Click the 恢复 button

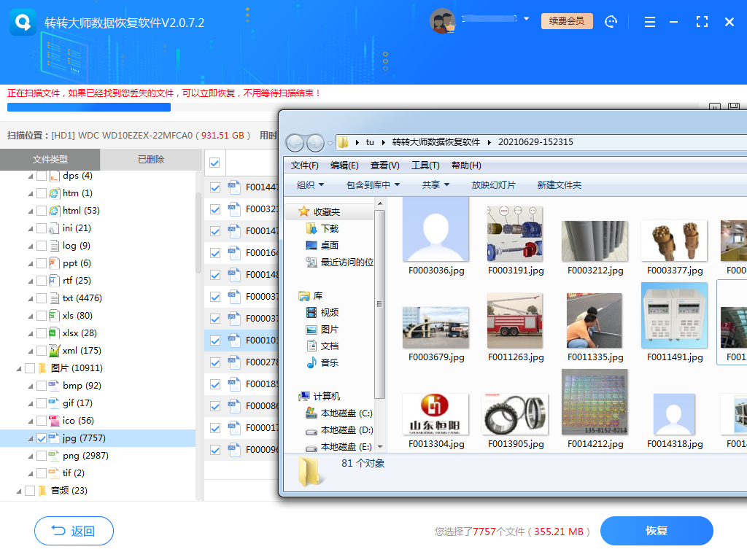click(656, 531)
